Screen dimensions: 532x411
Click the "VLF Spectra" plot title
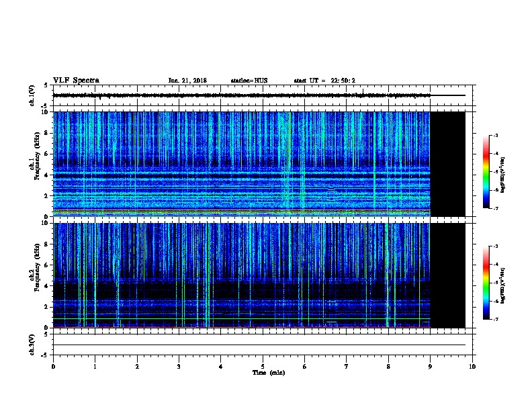76,81
